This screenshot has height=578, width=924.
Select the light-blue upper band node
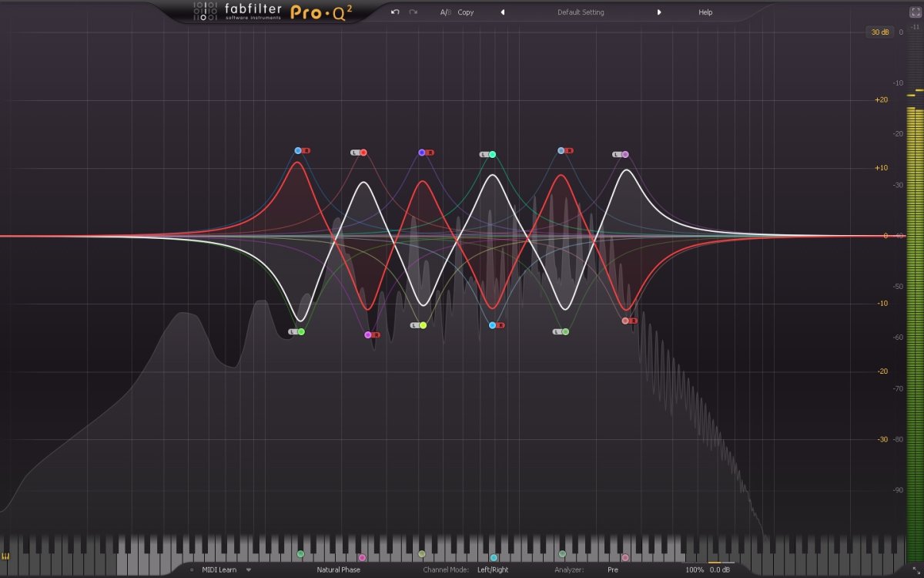tap(561, 150)
